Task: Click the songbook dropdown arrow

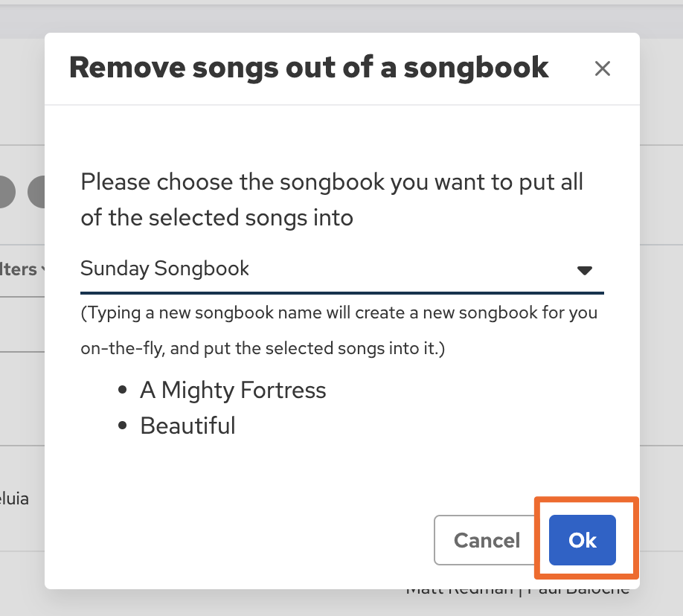Action: 585,270
